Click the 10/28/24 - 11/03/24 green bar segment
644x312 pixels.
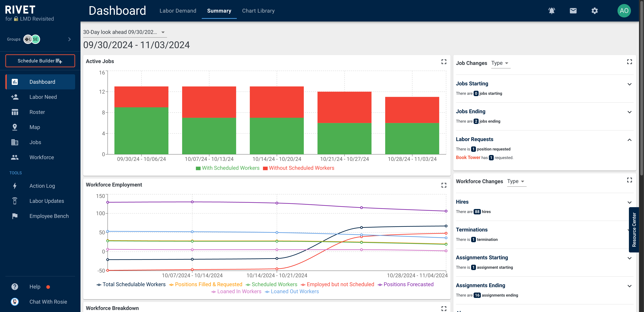pos(412,138)
